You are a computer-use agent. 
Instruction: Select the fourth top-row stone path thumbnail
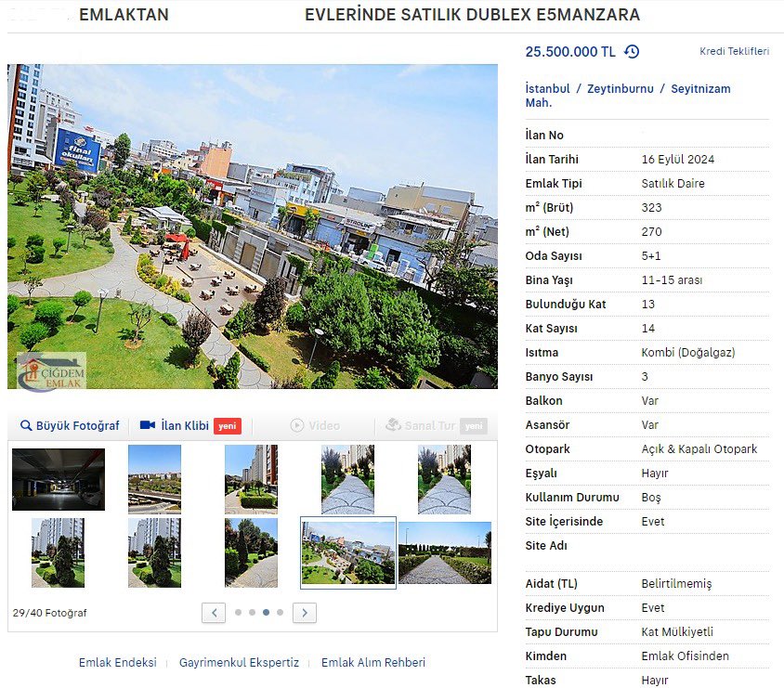pyautogui.click(x=347, y=480)
